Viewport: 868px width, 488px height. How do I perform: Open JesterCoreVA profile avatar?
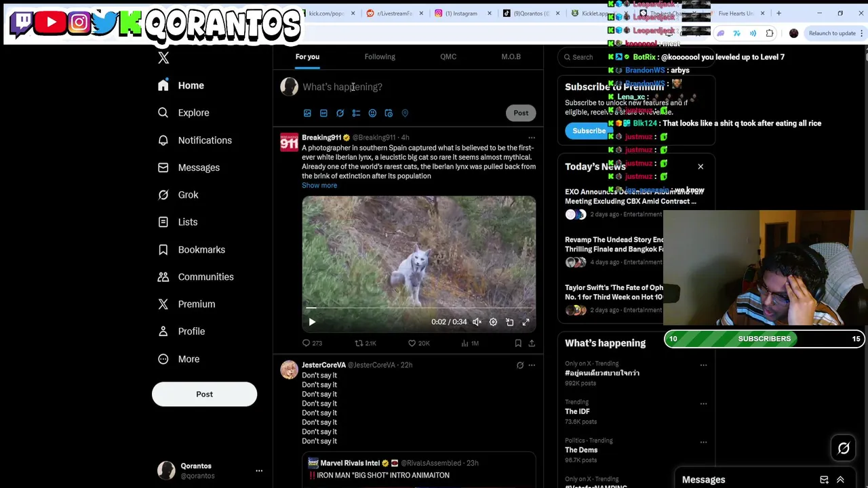coord(289,369)
